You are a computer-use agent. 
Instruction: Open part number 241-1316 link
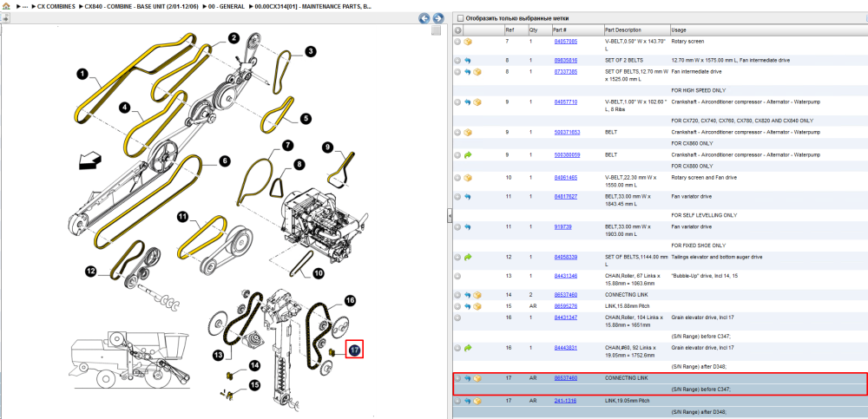[x=565, y=400]
